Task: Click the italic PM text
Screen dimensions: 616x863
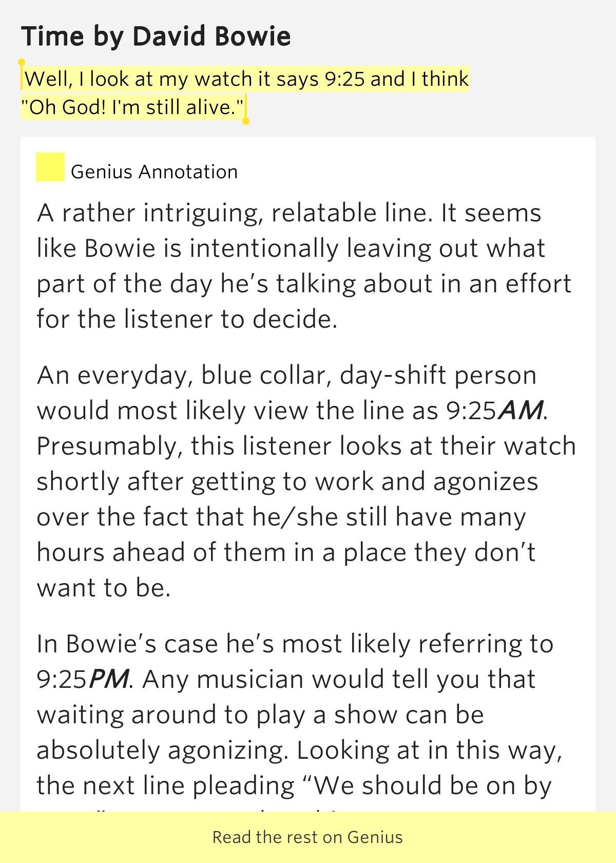Action: click(x=109, y=679)
